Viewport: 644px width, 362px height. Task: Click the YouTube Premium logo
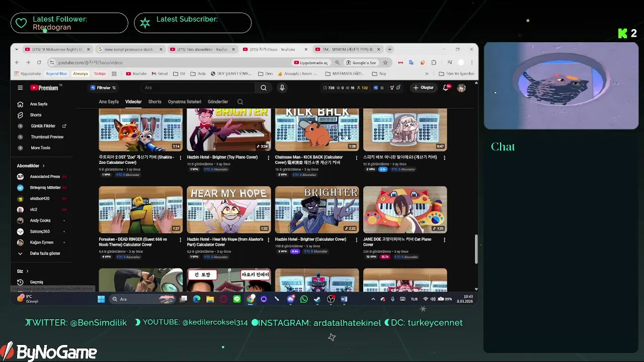(x=46, y=87)
